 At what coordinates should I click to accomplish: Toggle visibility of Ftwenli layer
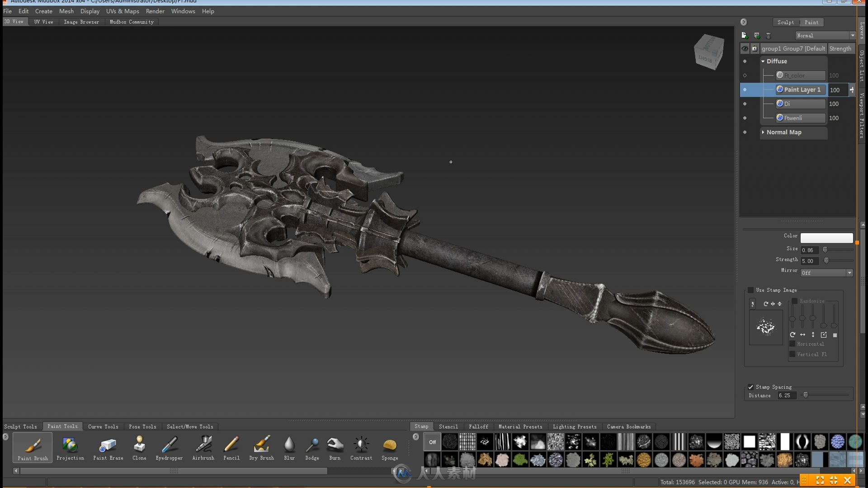tap(745, 118)
